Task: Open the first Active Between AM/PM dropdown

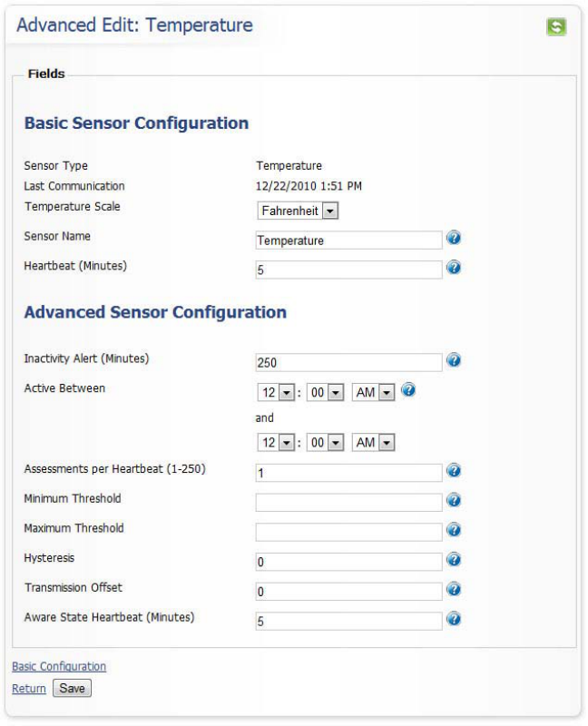Action: point(373,393)
